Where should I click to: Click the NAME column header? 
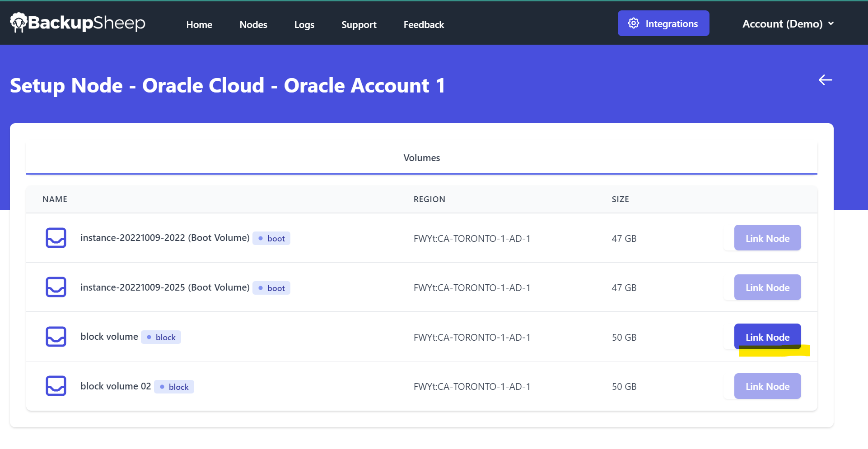55,199
